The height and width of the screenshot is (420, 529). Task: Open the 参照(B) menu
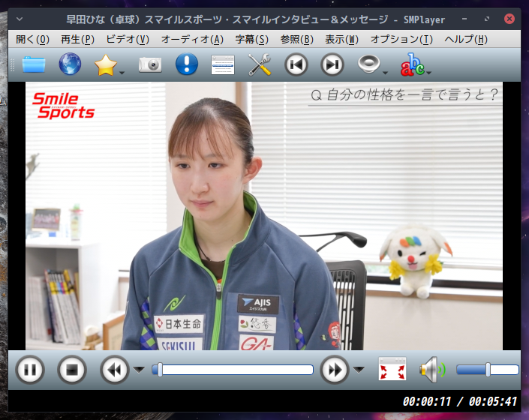(x=297, y=40)
